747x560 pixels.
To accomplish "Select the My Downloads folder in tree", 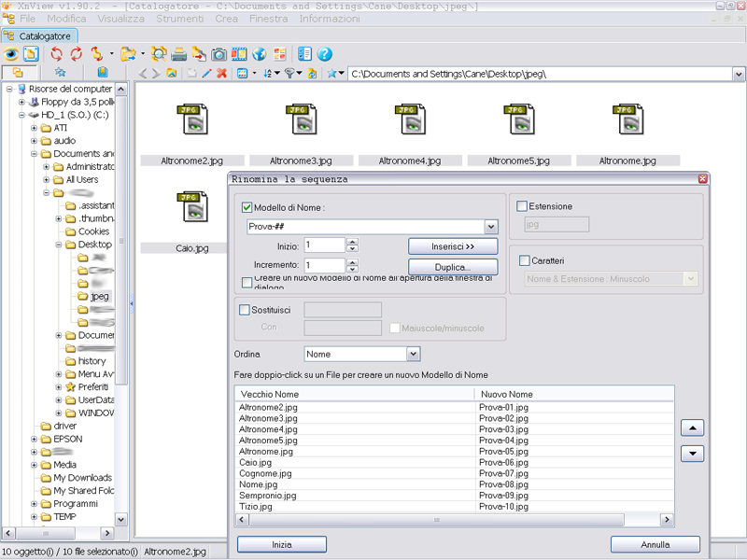I will coord(83,478).
